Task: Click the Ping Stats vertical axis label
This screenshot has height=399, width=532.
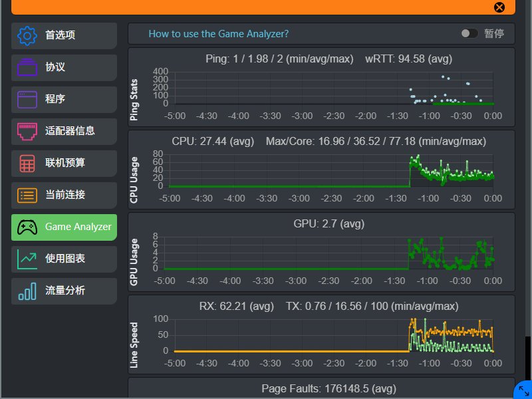Action: (x=134, y=100)
